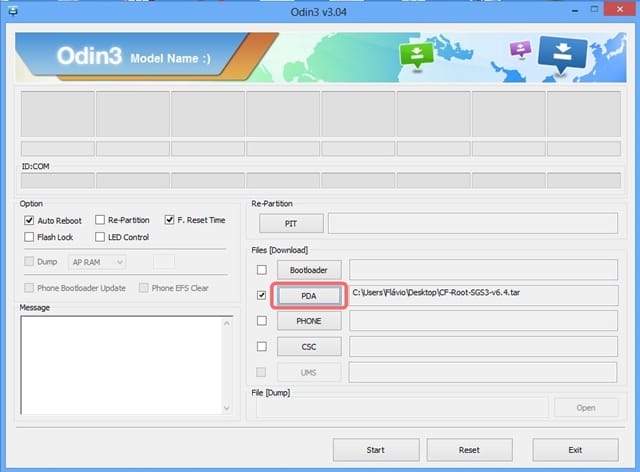This screenshot has width=640, height=472.
Task: Click the PIT button
Action: click(x=291, y=224)
